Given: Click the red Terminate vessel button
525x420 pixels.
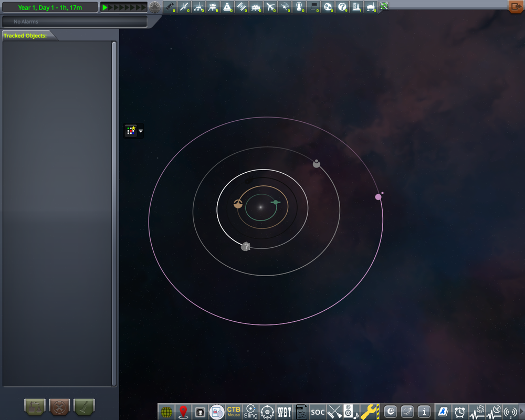Looking at the screenshot, I should [59, 407].
